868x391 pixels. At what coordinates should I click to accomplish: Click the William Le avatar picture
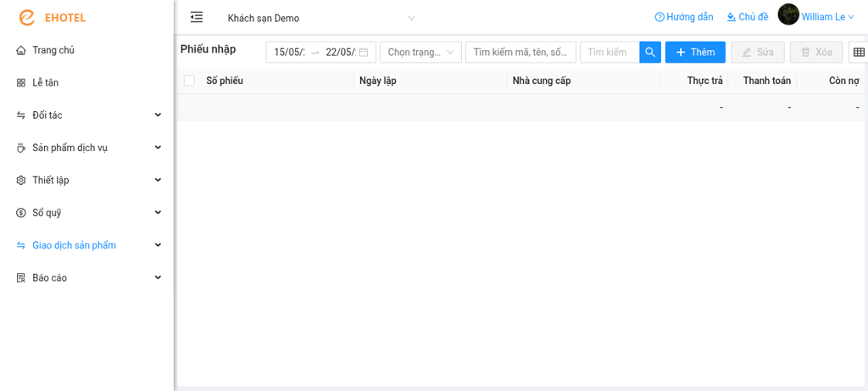tap(788, 15)
